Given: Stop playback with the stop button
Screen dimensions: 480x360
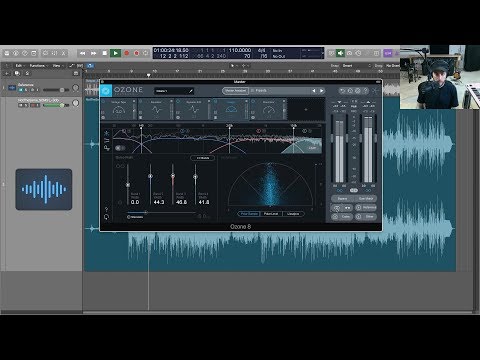Looking at the screenshot, I should click(105, 53).
